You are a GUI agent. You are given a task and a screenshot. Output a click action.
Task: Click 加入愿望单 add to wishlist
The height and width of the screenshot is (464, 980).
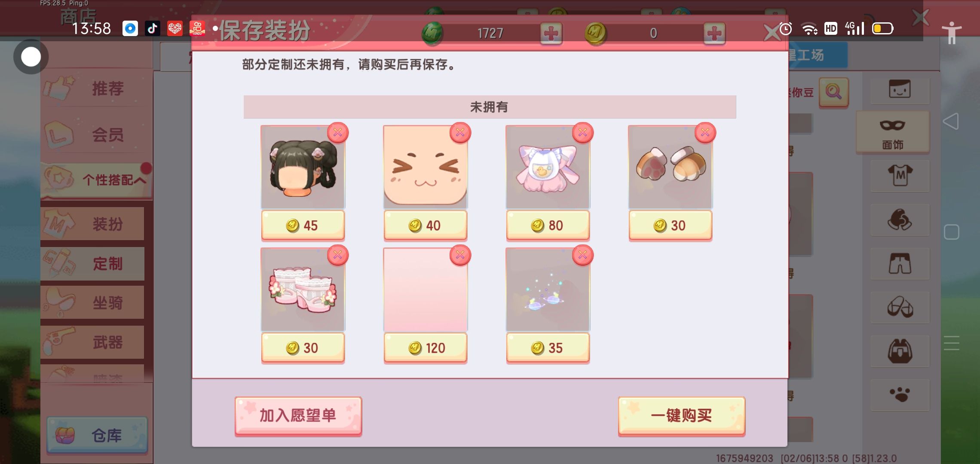[x=298, y=416]
